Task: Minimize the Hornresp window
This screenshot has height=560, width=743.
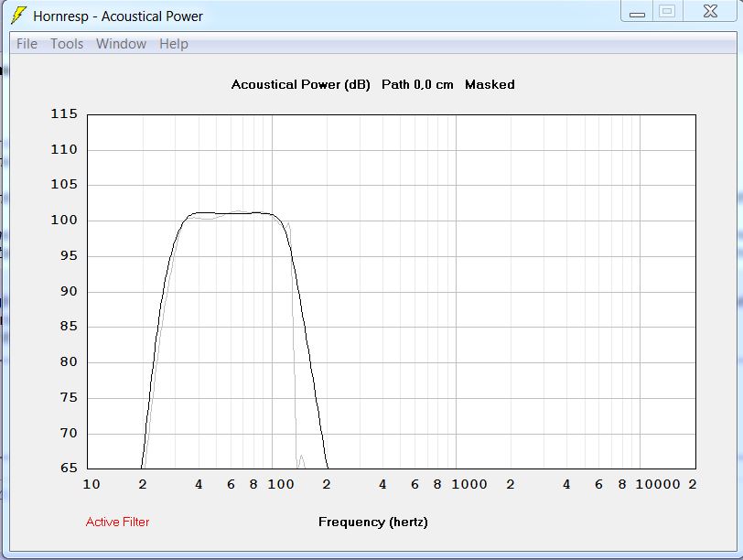Action: point(637,11)
